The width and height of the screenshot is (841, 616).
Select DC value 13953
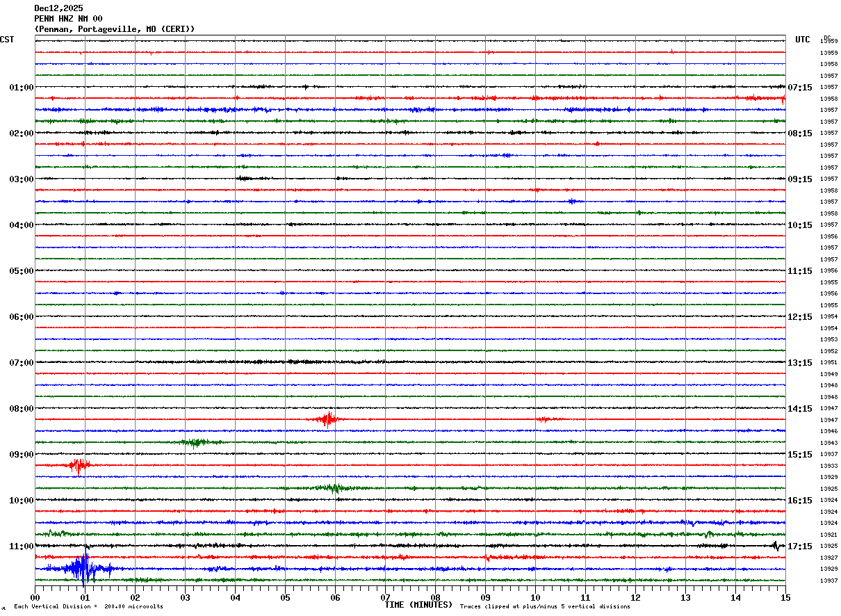828,340
